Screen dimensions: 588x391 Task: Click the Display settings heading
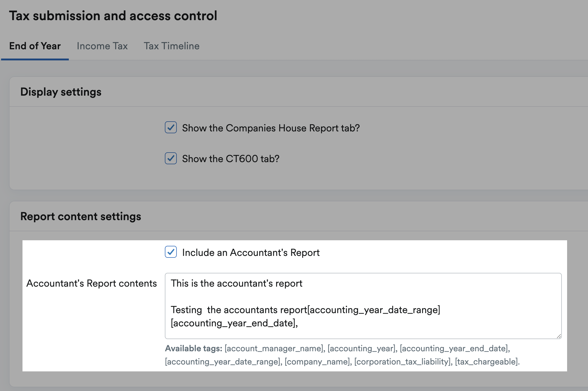tap(61, 92)
